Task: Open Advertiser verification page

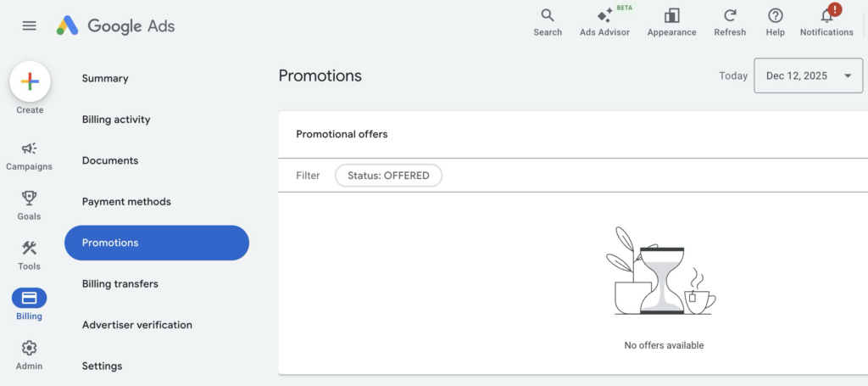Action: point(137,325)
